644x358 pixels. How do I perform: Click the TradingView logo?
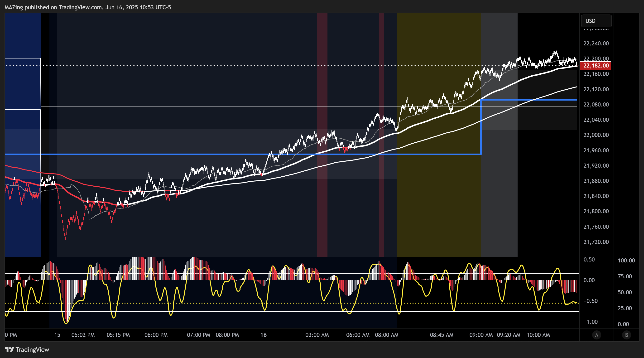27,349
